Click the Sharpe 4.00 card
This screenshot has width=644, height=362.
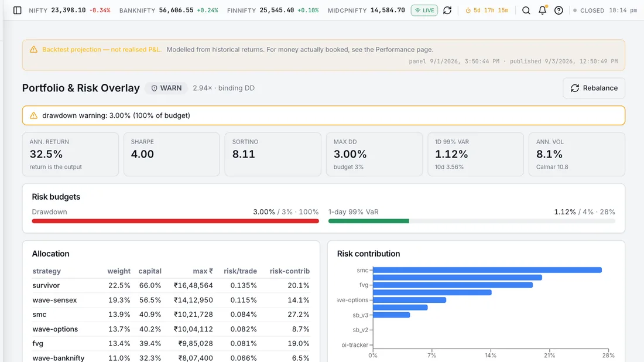click(172, 154)
